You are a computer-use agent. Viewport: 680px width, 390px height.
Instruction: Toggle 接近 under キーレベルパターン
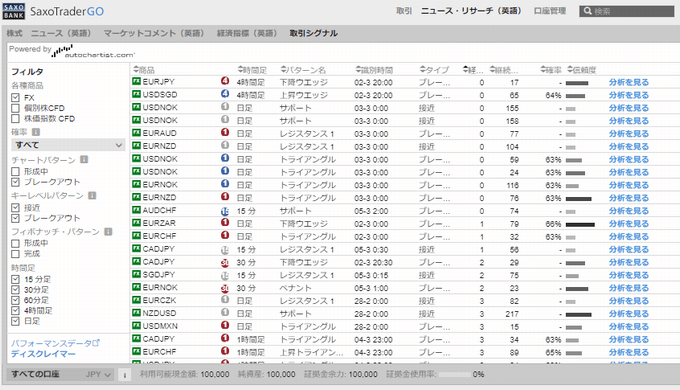pos(16,207)
